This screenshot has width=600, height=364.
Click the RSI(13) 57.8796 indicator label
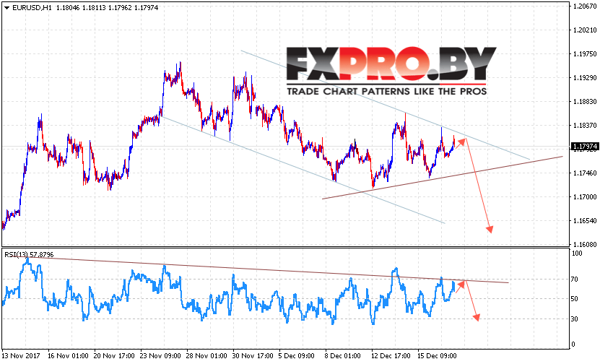click(29, 254)
